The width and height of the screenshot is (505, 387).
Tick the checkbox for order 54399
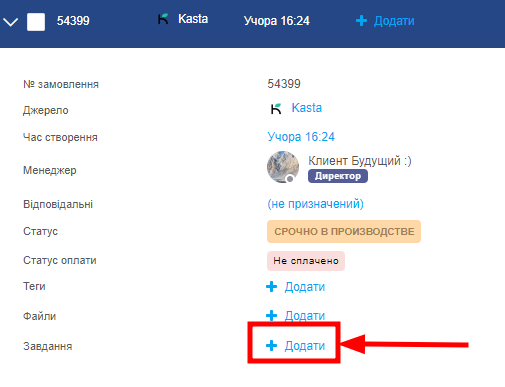(36, 22)
